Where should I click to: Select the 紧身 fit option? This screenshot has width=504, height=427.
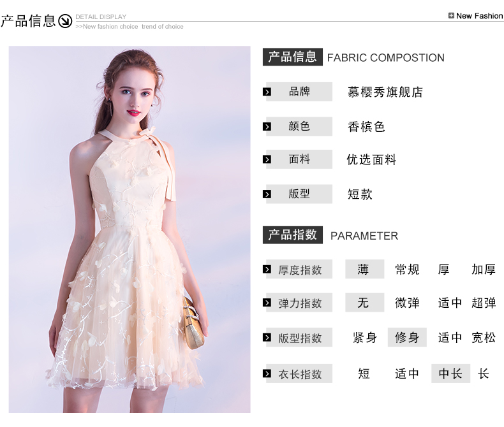[x=365, y=337]
